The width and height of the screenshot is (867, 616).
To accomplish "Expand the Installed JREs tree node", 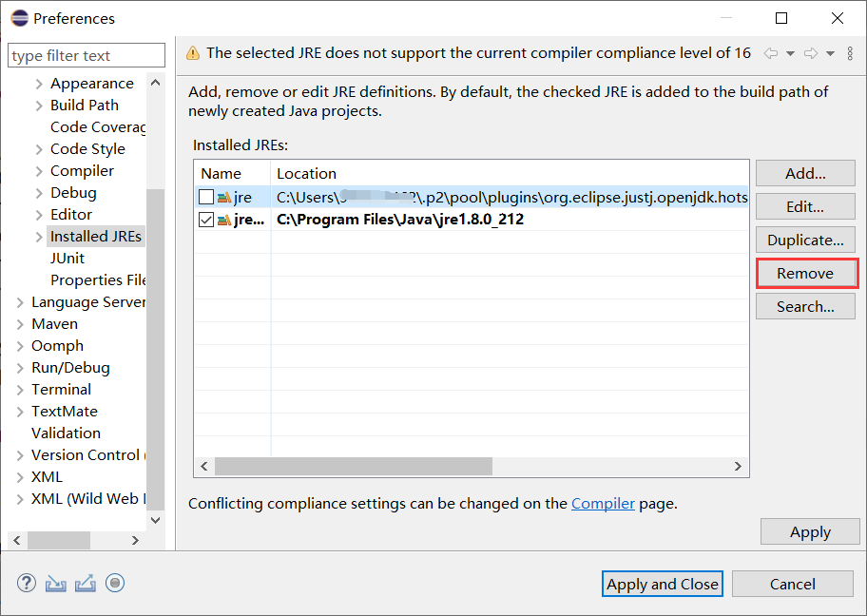I will (39, 237).
